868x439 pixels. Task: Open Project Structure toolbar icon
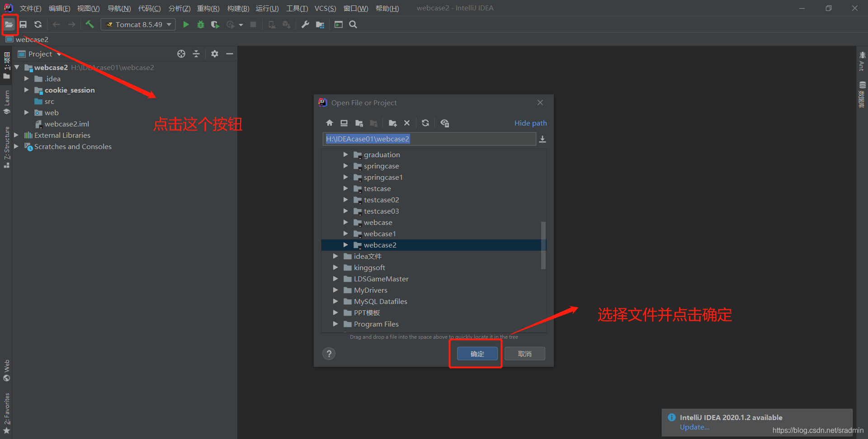(320, 24)
